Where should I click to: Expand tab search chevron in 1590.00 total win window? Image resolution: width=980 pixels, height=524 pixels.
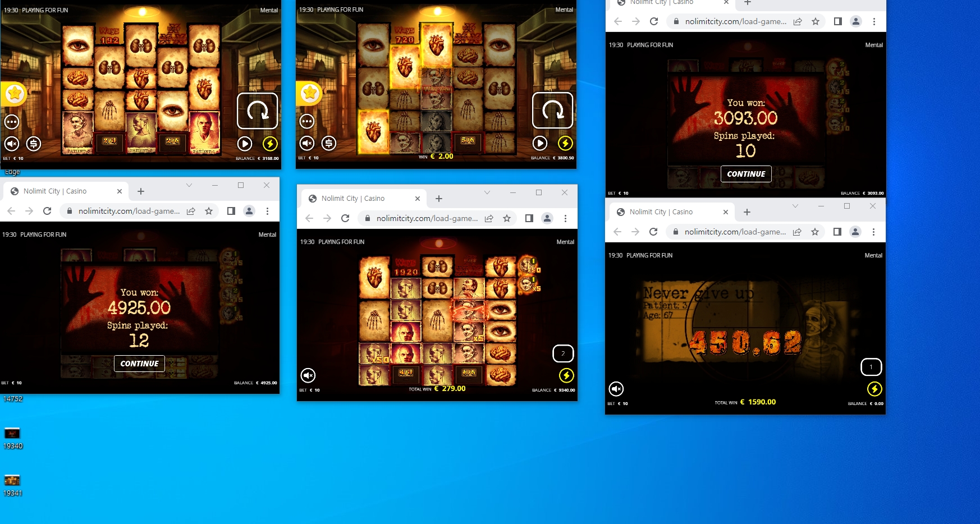(795, 206)
